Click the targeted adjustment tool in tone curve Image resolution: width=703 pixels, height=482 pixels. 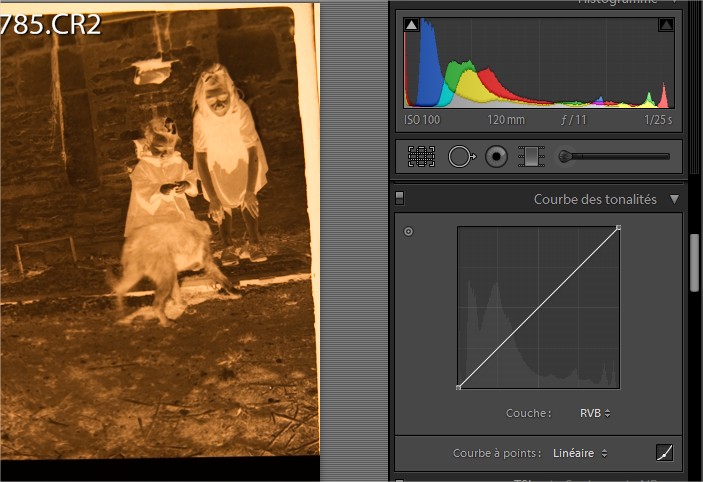pyautogui.click(x=408, y=232)
